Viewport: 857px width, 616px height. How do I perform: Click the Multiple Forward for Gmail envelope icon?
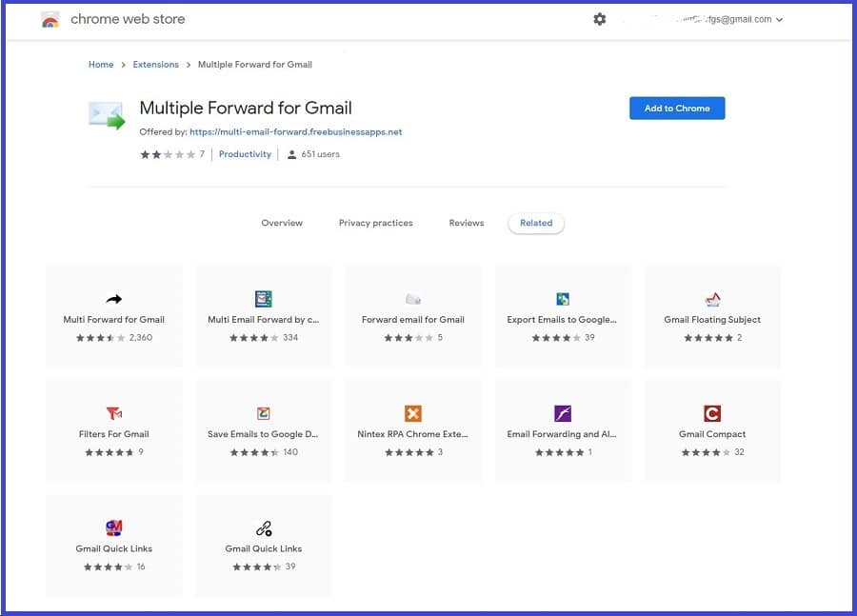[107, 115]
